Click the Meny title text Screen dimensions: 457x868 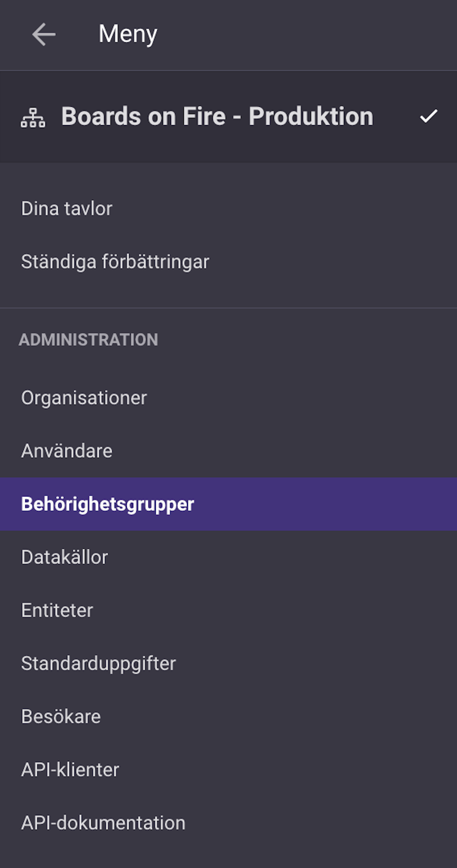128,35
